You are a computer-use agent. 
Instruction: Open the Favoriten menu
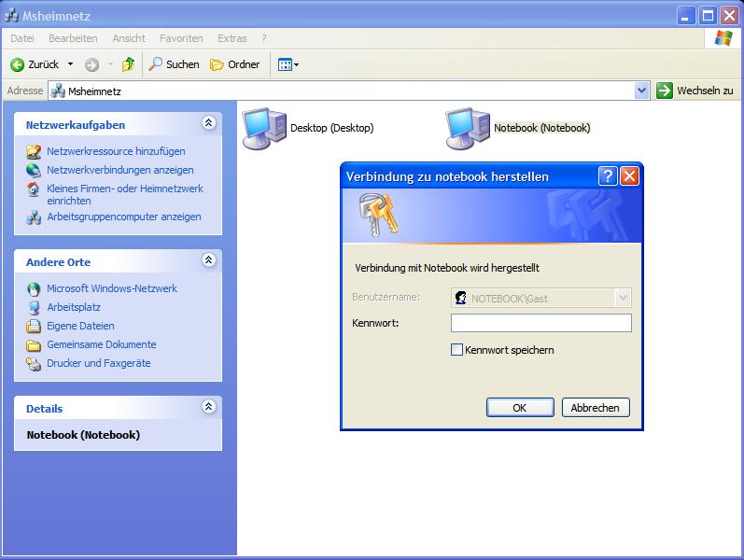pyautogui.click(x=181, y=38)
